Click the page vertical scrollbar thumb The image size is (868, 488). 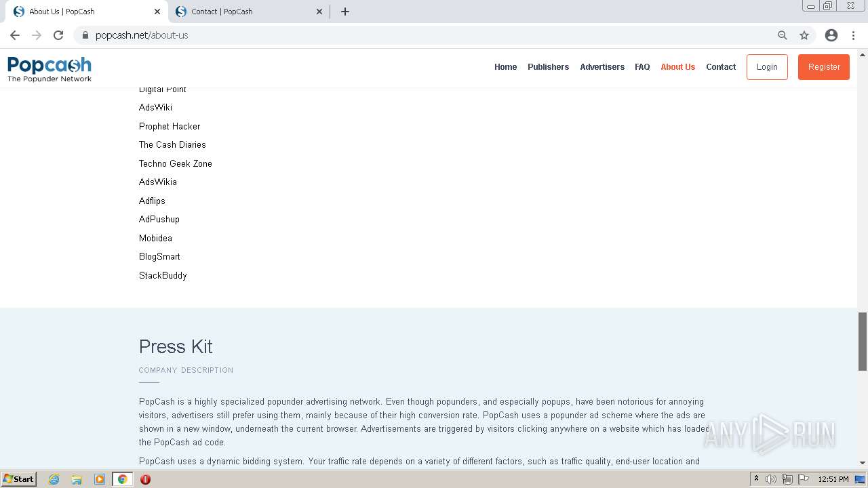tap(863, 342)
